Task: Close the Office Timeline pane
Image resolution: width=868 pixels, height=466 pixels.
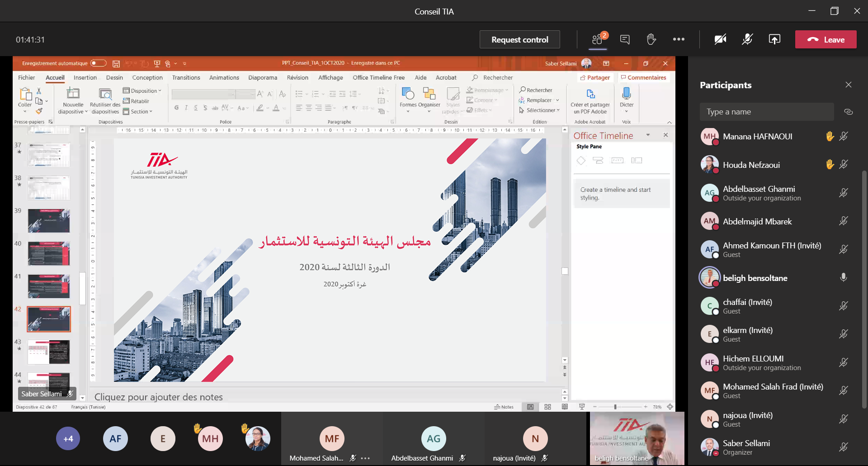Action: coord(665,135)
